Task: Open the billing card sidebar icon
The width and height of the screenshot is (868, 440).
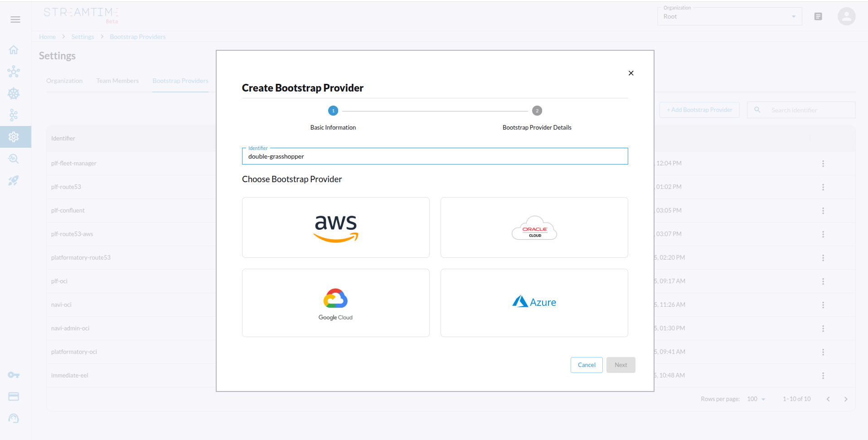Action: tap(14, 396)
